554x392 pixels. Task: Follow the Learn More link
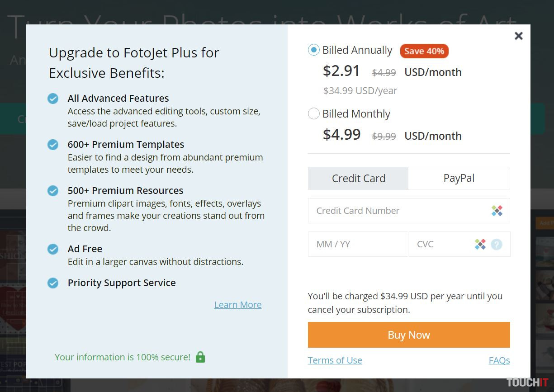238,305
